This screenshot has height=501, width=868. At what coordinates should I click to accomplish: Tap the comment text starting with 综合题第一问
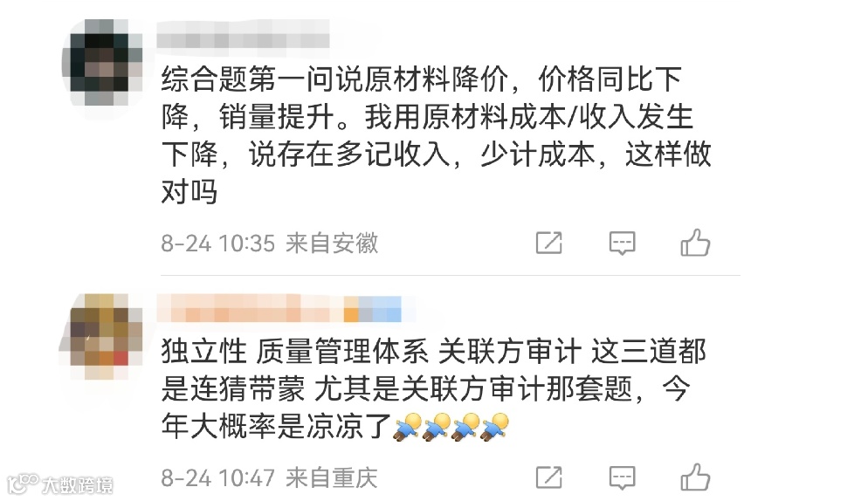[x=437, y=135]
